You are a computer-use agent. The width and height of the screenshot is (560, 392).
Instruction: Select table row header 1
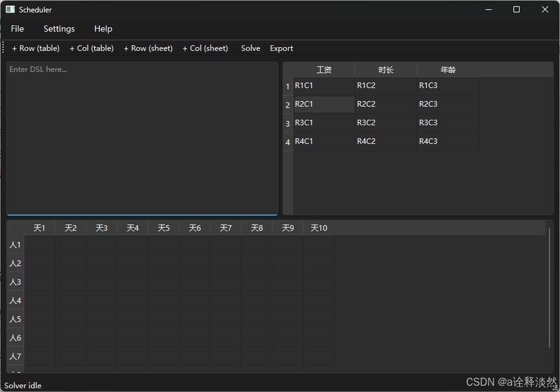pos(287,86)
